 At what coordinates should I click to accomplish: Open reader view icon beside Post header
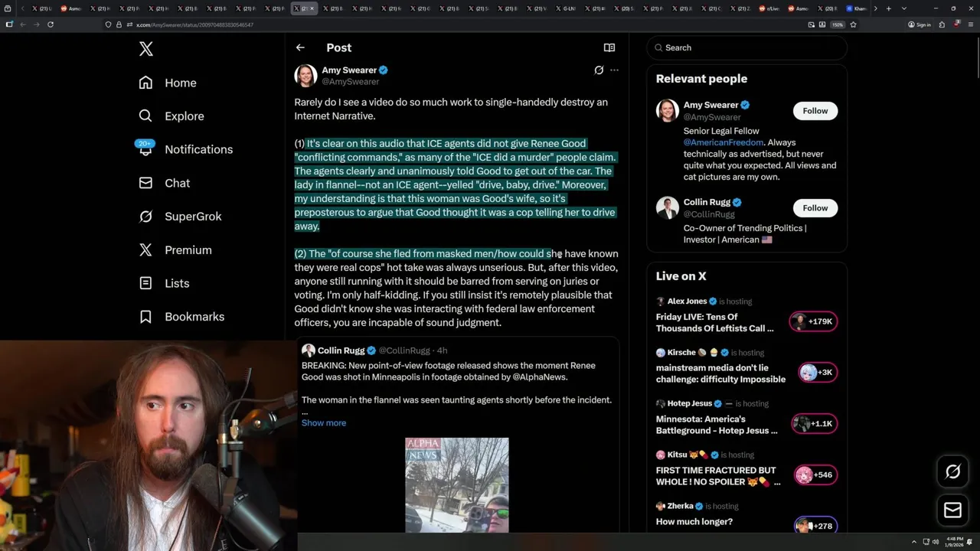click(609, 47)
